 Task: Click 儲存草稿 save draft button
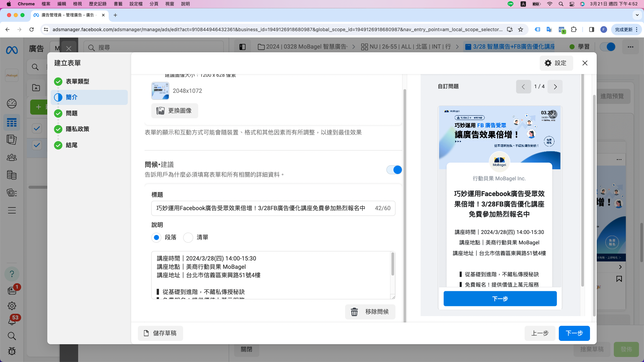(160, 333)
